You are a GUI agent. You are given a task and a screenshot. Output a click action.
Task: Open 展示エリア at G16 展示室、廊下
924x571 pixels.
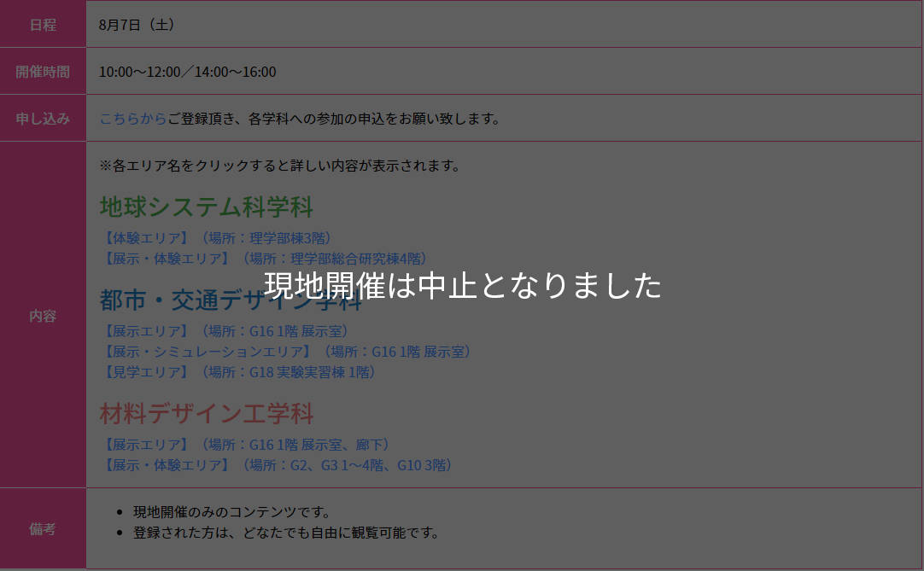[244, 444]
